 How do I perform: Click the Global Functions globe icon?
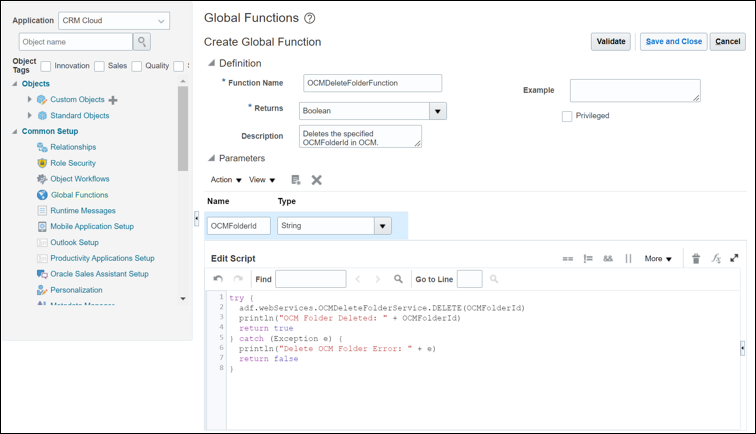click(x=42, y=195)
